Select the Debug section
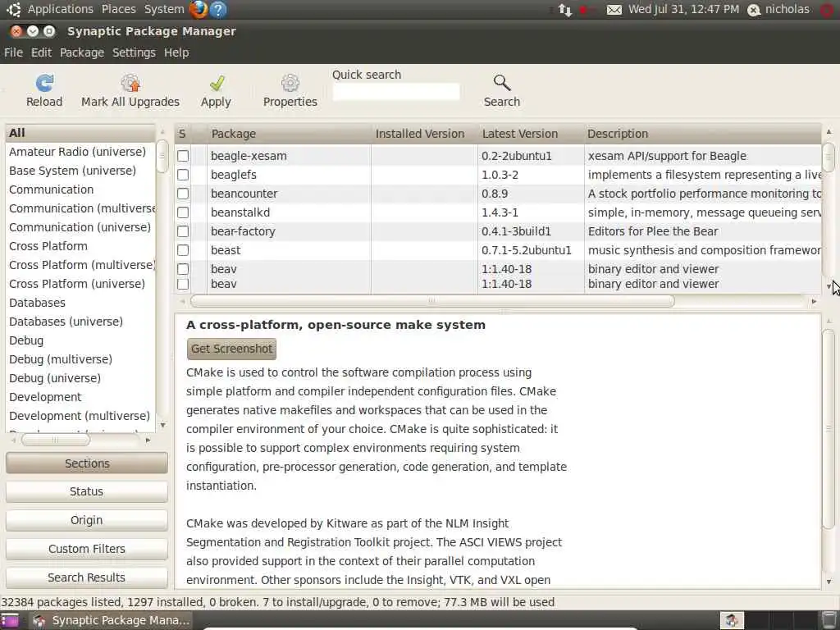 pyautogui.click(x=80, y=340)
